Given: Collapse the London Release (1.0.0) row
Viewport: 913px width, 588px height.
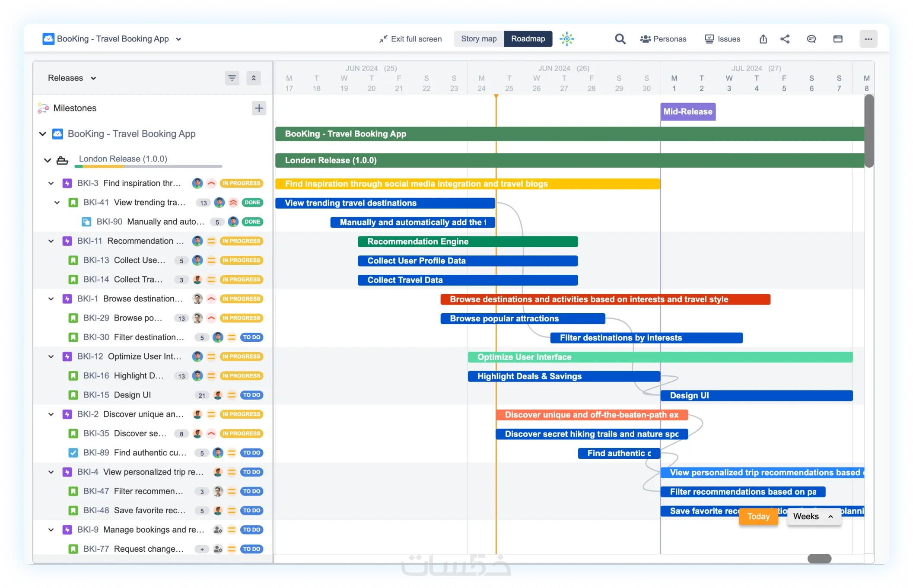Looking at the screenshot, I should click(x=48, y=160).
